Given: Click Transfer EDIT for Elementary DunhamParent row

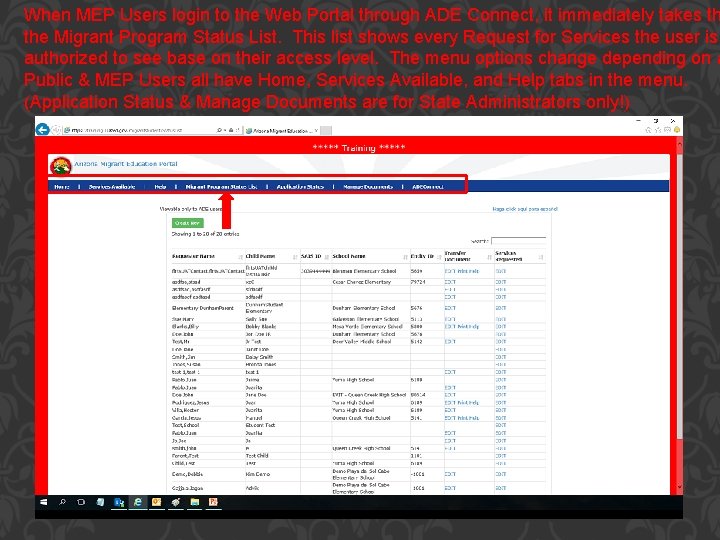Looking at the screenshot, I should click(x=450, y=308).
